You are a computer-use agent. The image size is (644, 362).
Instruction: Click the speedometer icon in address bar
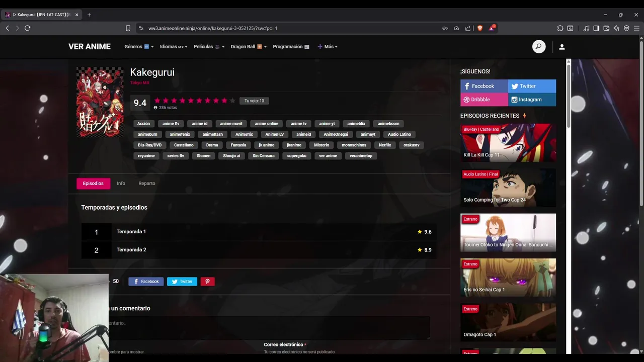[x=456, y=28]
